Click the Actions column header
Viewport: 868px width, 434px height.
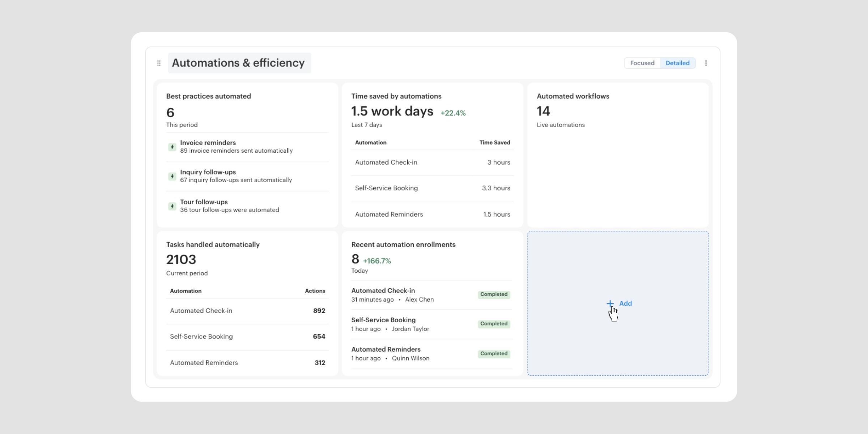(315, 291)
